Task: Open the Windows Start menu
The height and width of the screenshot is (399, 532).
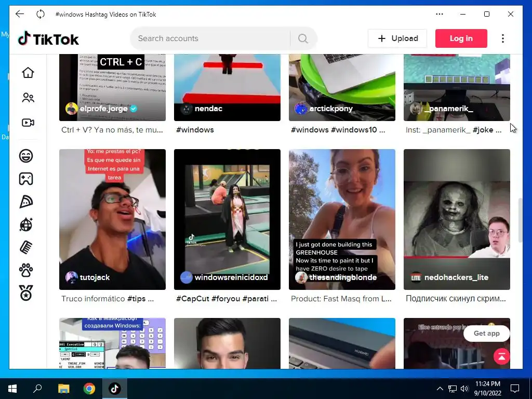Action: coord(12,389)
